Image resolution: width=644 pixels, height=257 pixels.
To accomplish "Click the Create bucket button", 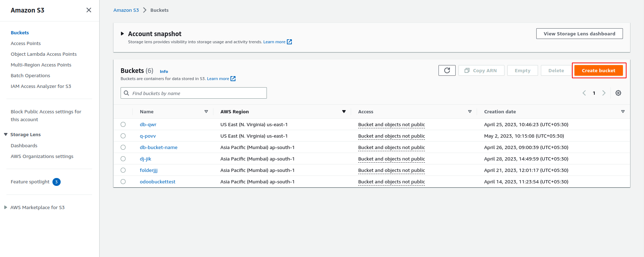I will (598, 70).
